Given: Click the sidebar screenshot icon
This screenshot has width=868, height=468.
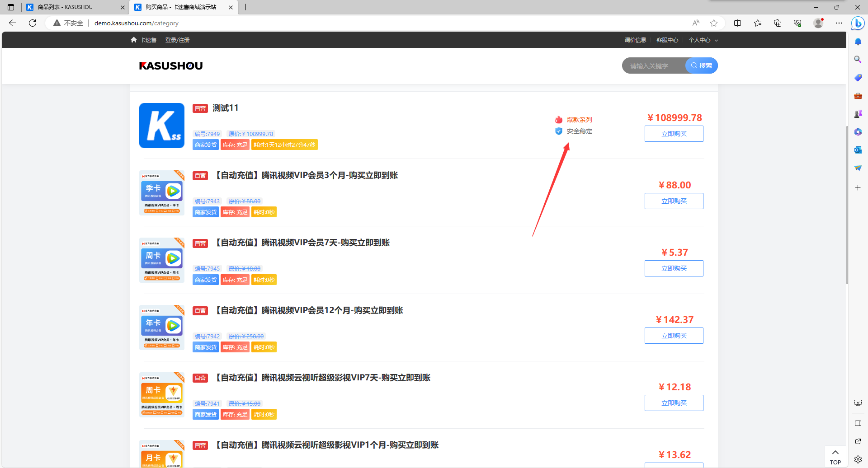Looking at the screenshot, I should [x=858, y=403].
